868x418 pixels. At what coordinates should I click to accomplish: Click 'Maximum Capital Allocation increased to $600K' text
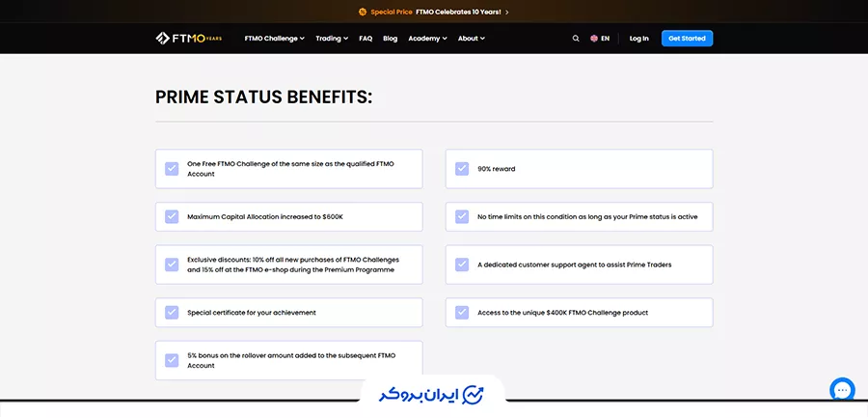pyautogui.click(x=265, y=217)
